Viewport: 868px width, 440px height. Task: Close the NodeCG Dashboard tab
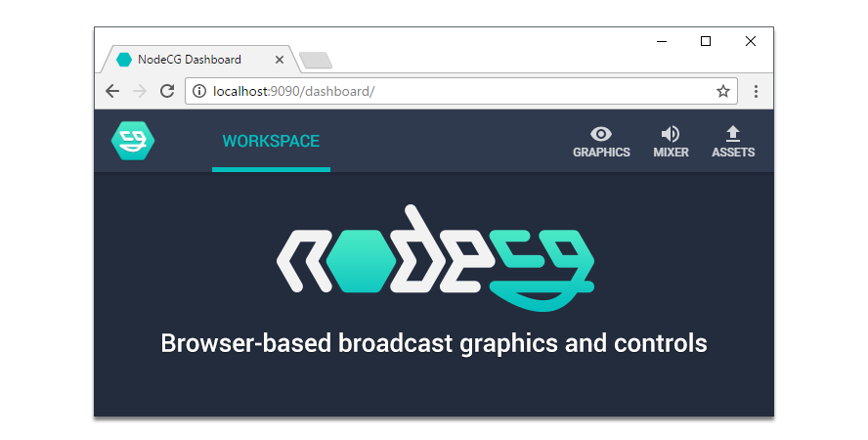click(x=280, y=60)
